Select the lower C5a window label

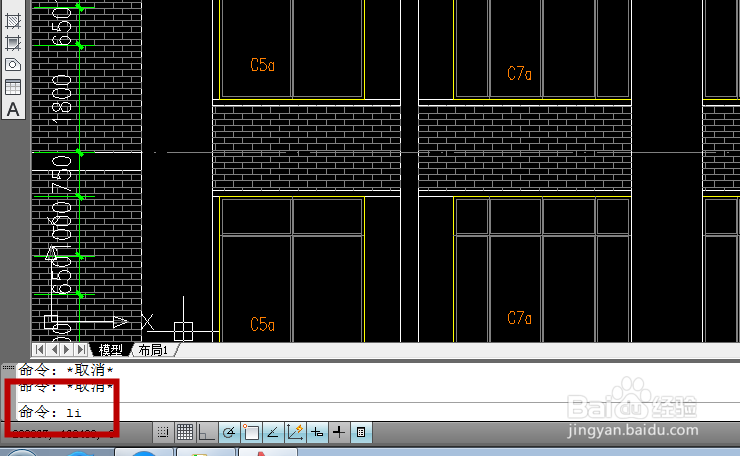[262, 324]
